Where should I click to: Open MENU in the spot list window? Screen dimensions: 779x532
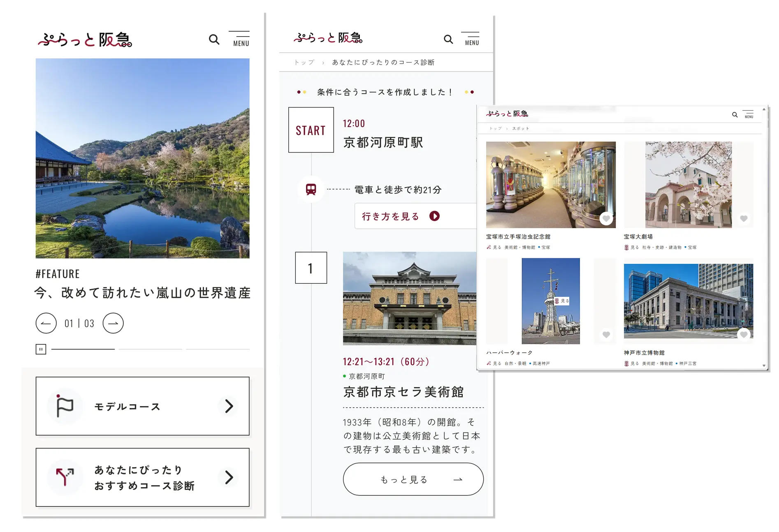click(749, 114)
